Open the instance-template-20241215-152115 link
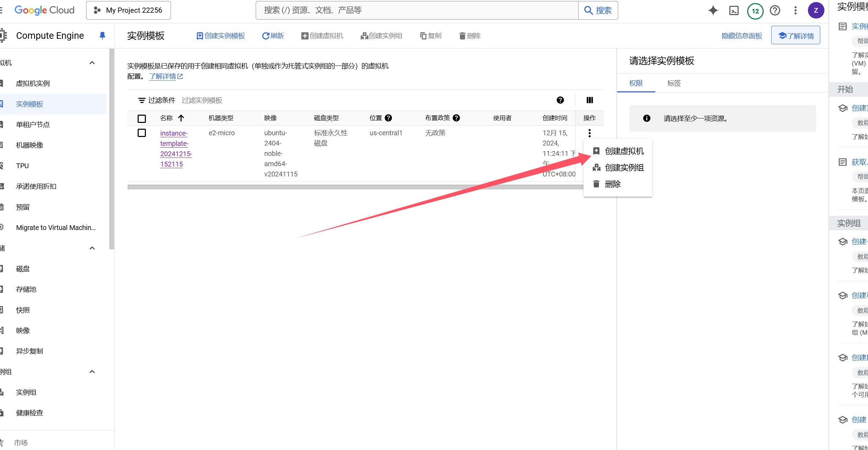 coord(176,149)
